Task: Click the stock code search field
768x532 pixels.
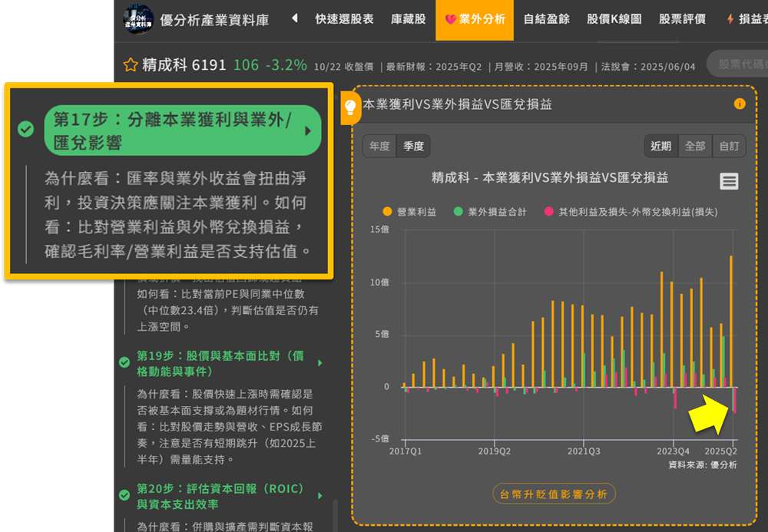Action: tap(737, 65)
